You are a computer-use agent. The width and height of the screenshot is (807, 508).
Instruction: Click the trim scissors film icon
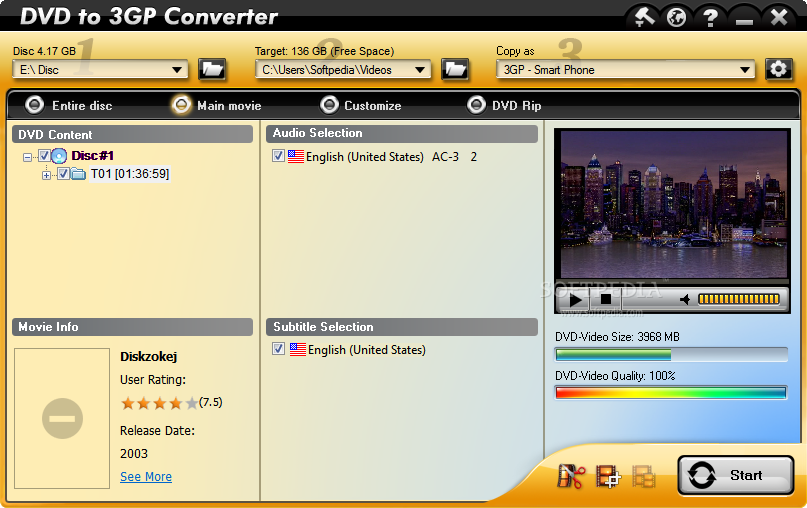coord(571,476)
